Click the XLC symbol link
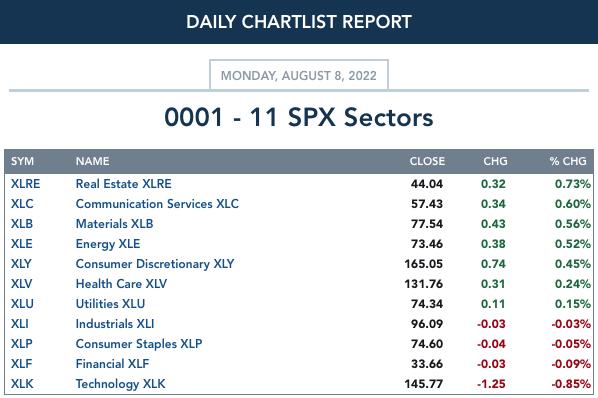Image resolution: width=598 pixels, height=398 pixels. 22,204
